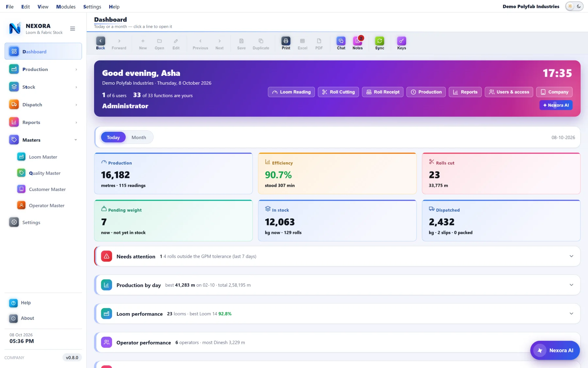The width and height of the screenshot is (588, 368).
Task: Collapse sidebar with hamburger icon
Action: 73,28
